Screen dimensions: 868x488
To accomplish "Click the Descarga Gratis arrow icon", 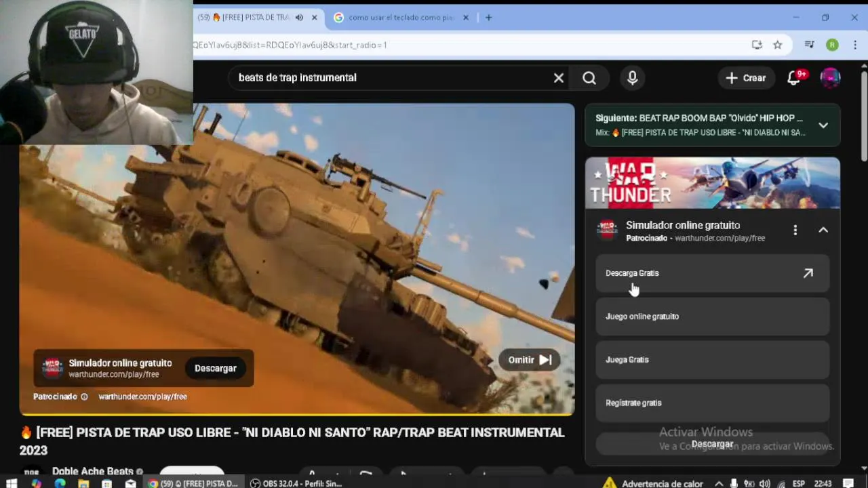I will 808,273.
